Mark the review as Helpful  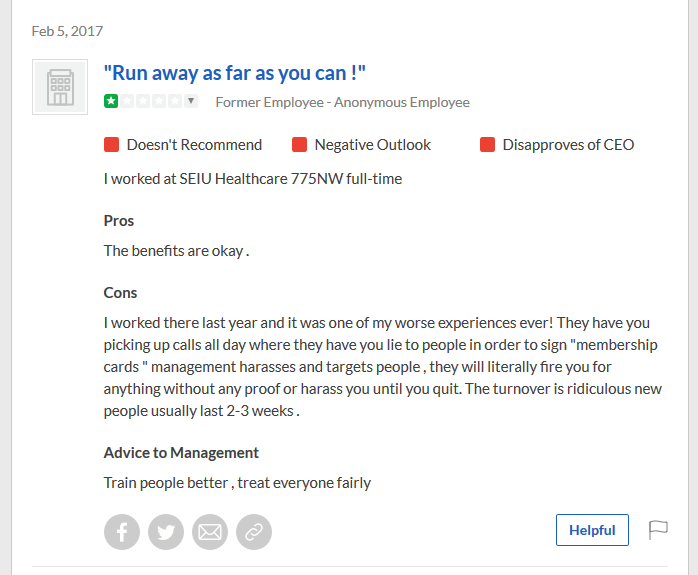pos(592,530)
